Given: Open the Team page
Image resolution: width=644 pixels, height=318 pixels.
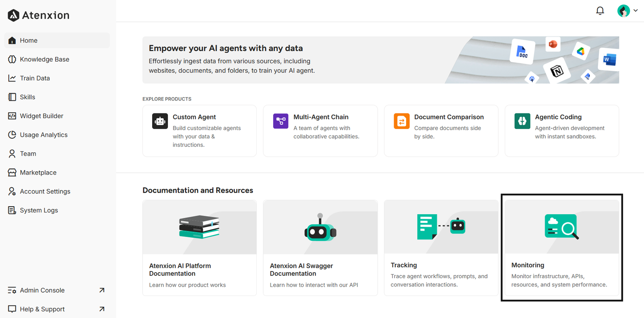Looking at the screenshot, I should (57, 154).
